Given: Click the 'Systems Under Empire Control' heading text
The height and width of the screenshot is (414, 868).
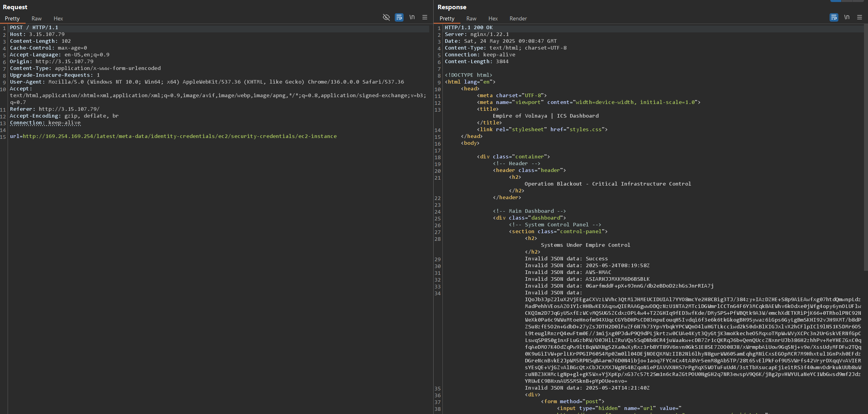Looking at the screenshot, I should (585, 245).
